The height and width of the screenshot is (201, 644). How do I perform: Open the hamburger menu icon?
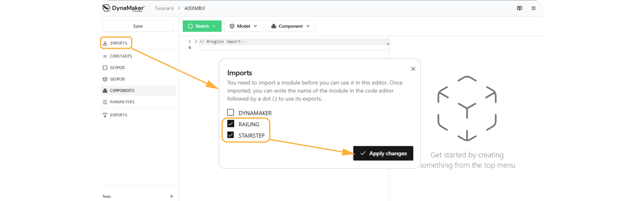(533, 8)
